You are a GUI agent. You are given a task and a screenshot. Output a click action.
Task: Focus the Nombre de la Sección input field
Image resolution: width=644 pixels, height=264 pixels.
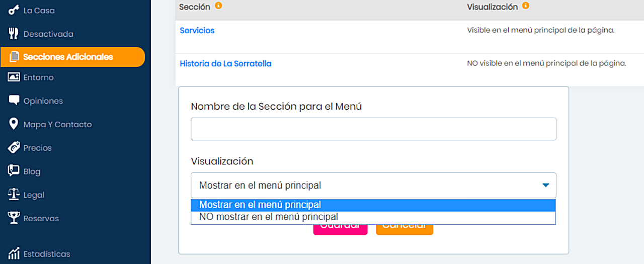[373, 129]
